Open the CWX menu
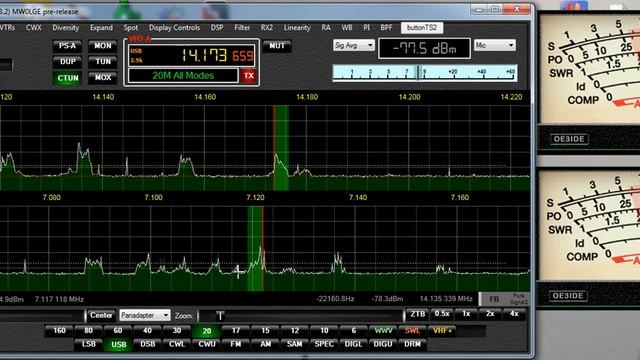This screenshot has height=360, width=640. 33,28
